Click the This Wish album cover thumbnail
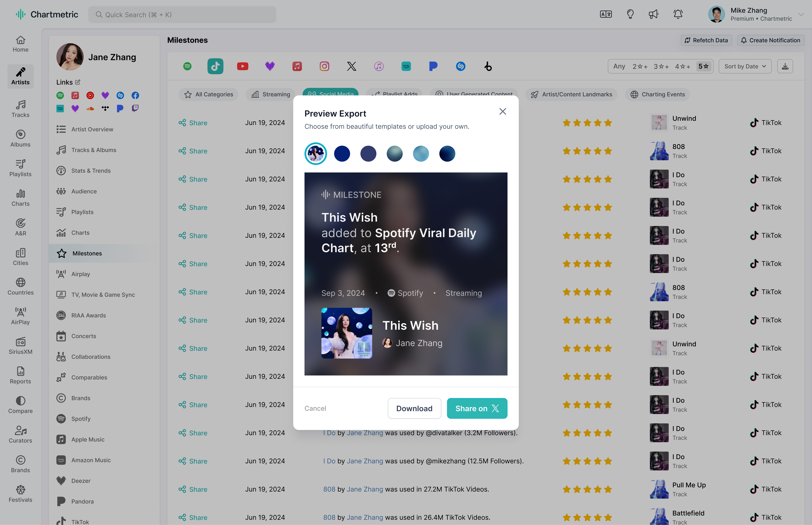 click(347, 333)
